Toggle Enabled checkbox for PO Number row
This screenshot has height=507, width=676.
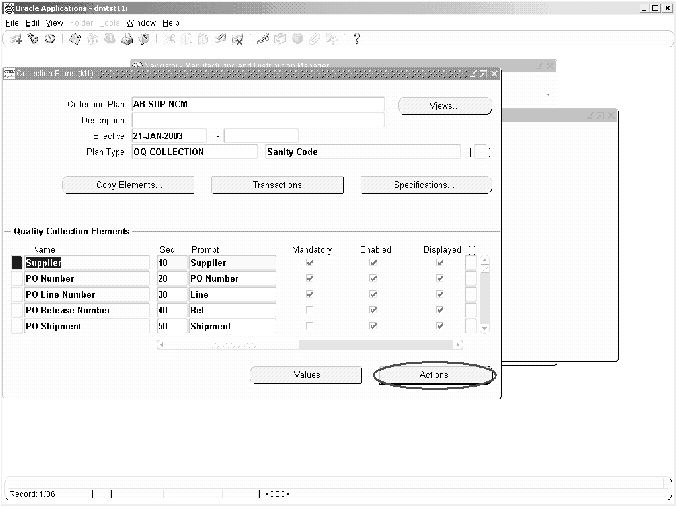[x=373, y=279]
